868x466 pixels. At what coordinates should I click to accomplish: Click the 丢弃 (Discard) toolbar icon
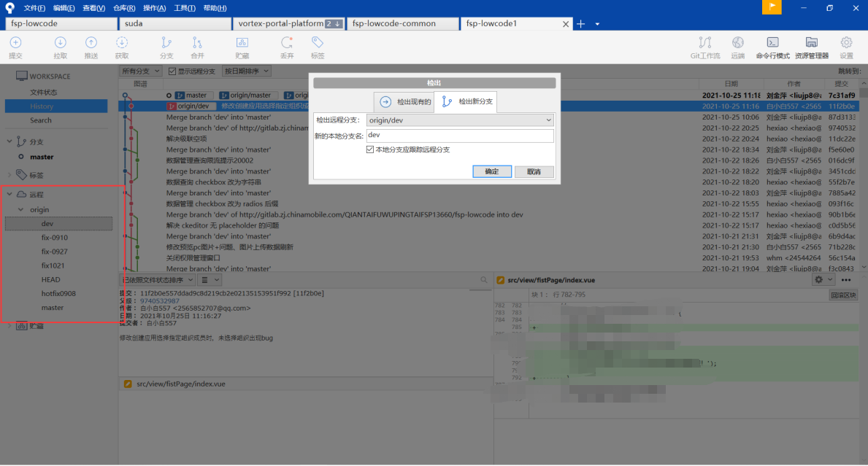[287, 42]
